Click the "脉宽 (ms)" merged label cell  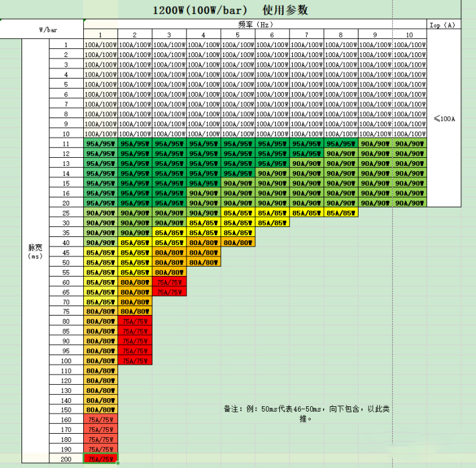point(35,251)
